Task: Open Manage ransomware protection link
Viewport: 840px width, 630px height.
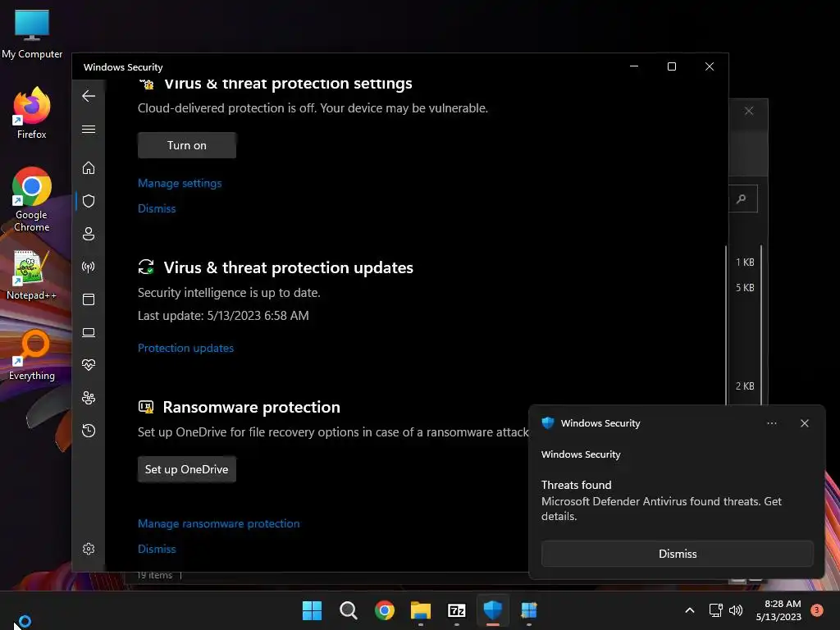Action: click(218, 523)
